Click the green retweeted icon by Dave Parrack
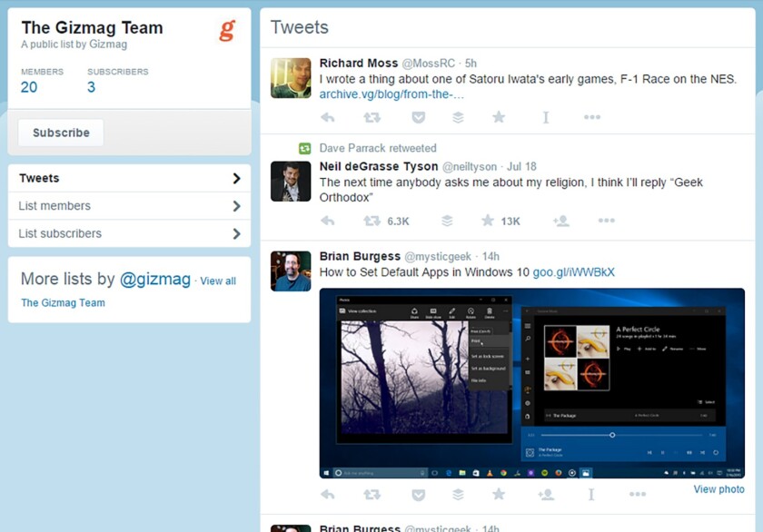763x532 pixels. 304,148
